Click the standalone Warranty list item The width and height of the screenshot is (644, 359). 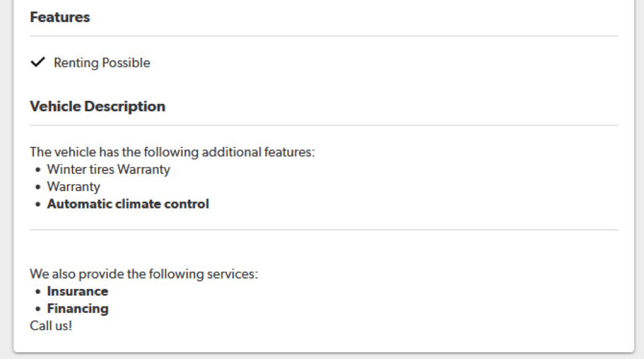(x=73, y=186)
